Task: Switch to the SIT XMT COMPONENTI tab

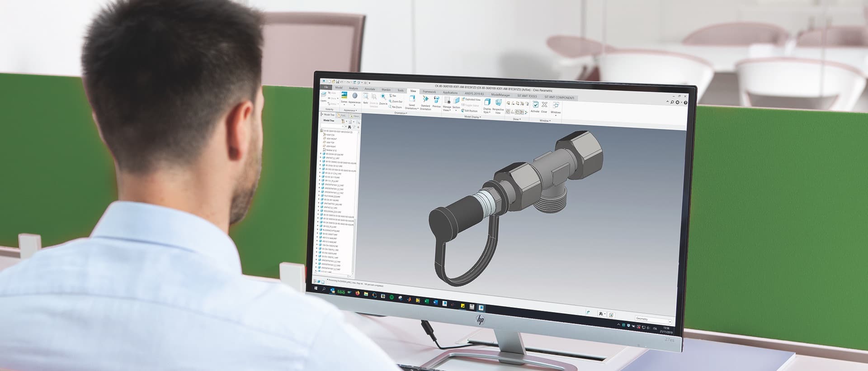Action: tap(559, 97)
